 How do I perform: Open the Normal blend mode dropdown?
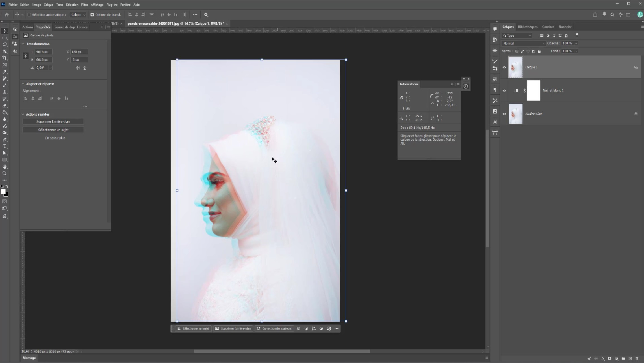pyautogui.click(x=524, y=43)
